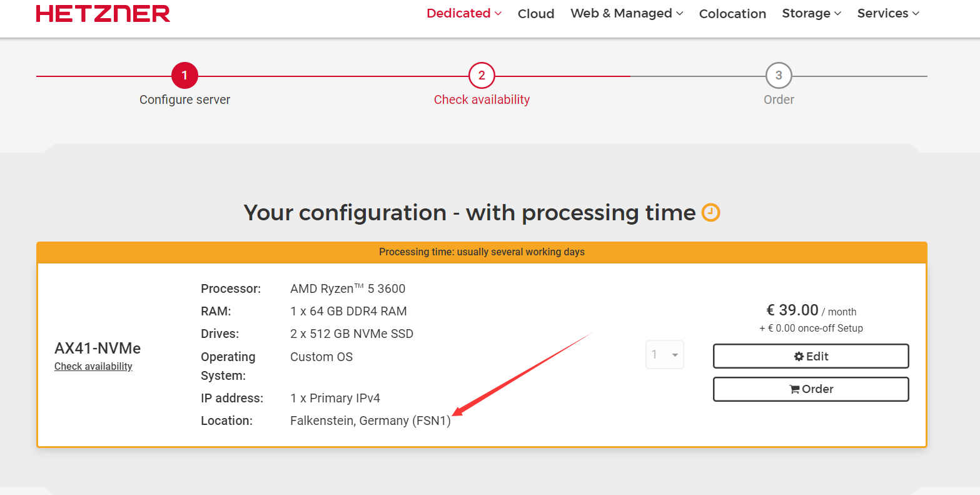Click the Your configuration heading
This screenshot has width=980, height=495.
tap(469, 213)
